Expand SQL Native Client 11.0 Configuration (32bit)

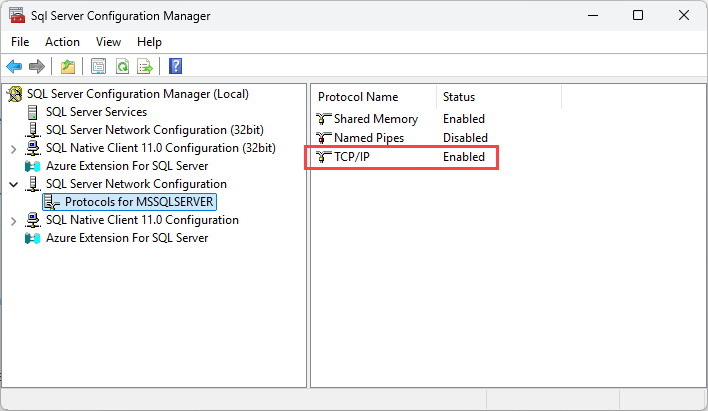click(x=13, y=148)
